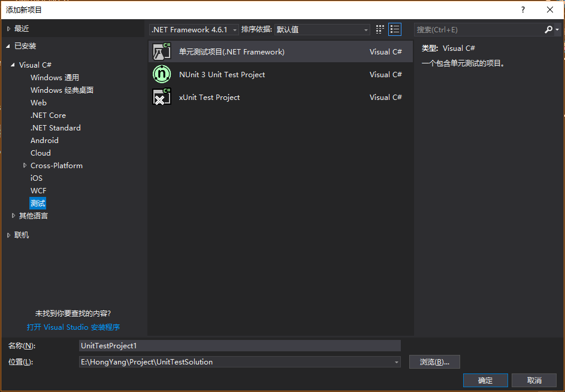
Task: Choose xUnit Test Project template
Action: pos(280,97)
